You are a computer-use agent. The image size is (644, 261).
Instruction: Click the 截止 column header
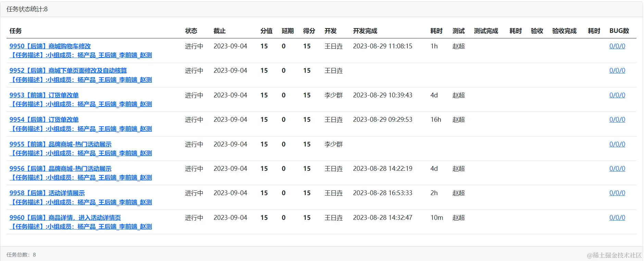220,31
